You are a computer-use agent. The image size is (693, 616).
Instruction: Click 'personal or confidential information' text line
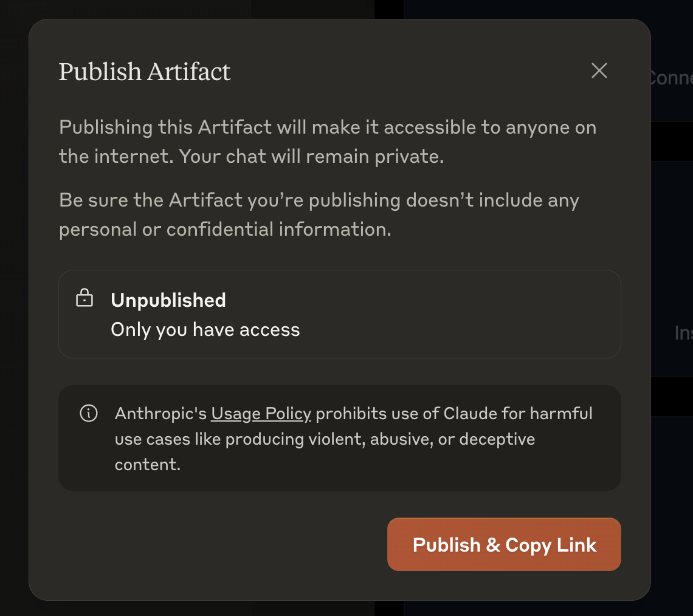226,230
